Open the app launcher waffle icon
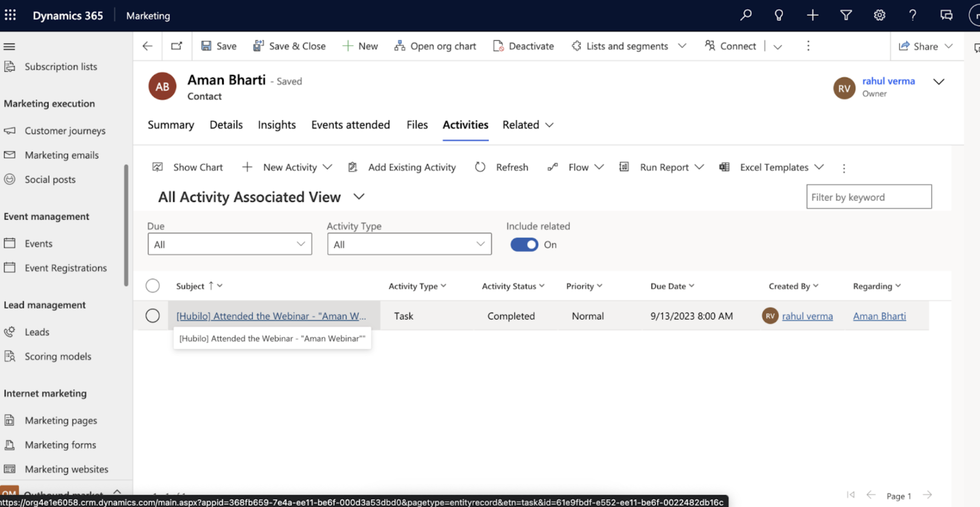 pos(10,15)
